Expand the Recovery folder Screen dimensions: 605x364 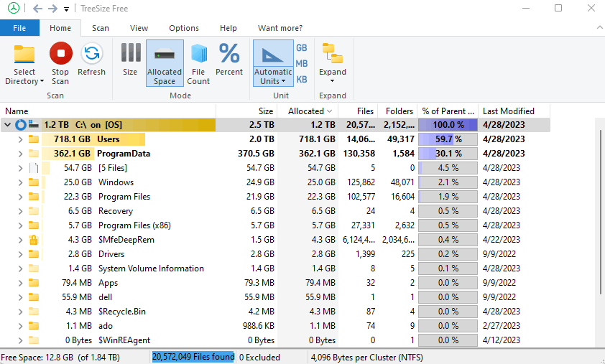click(20, 211)
